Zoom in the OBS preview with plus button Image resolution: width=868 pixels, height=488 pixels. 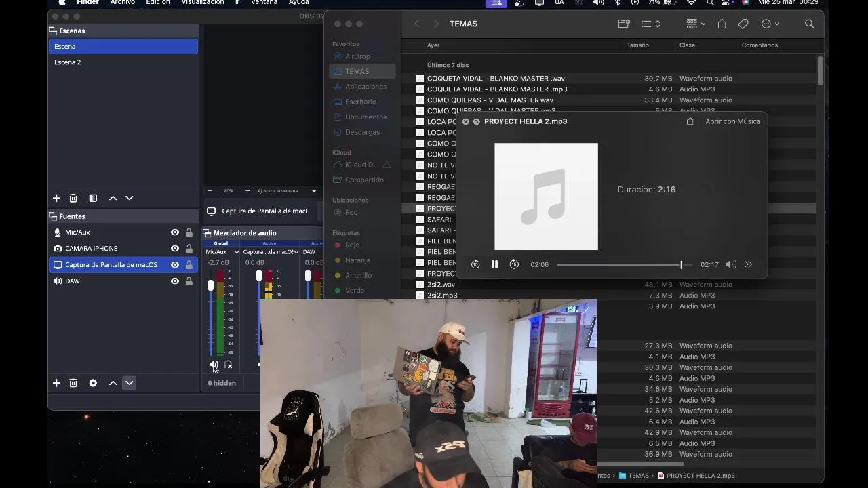pos(248,191)
